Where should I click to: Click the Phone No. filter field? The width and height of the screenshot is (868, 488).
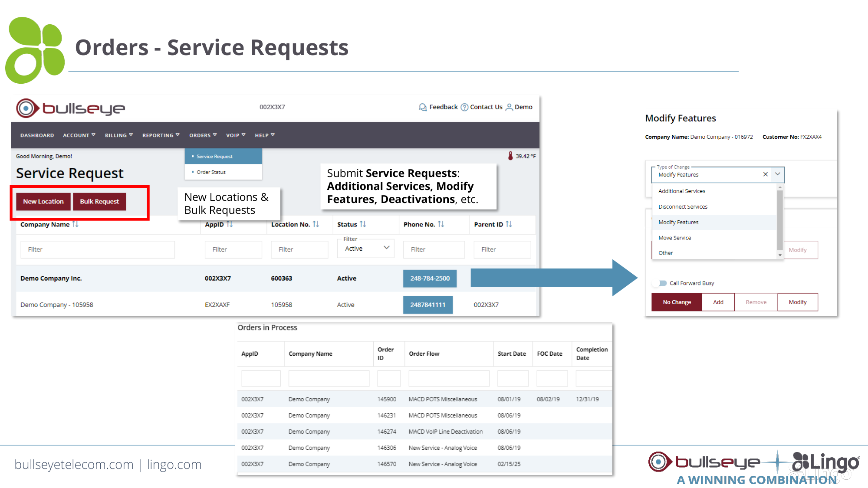[x=434, y=250]
